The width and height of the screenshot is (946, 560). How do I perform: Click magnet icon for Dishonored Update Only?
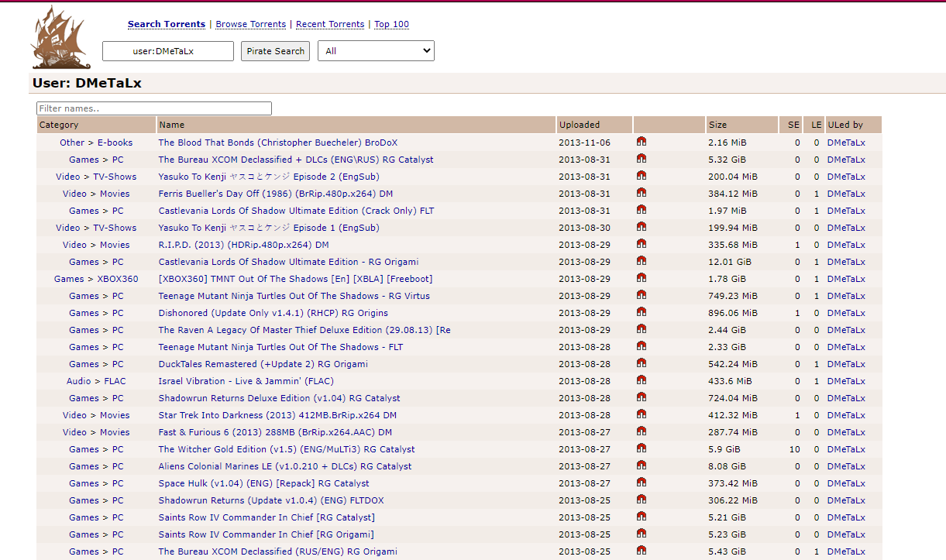click(642, 312)
